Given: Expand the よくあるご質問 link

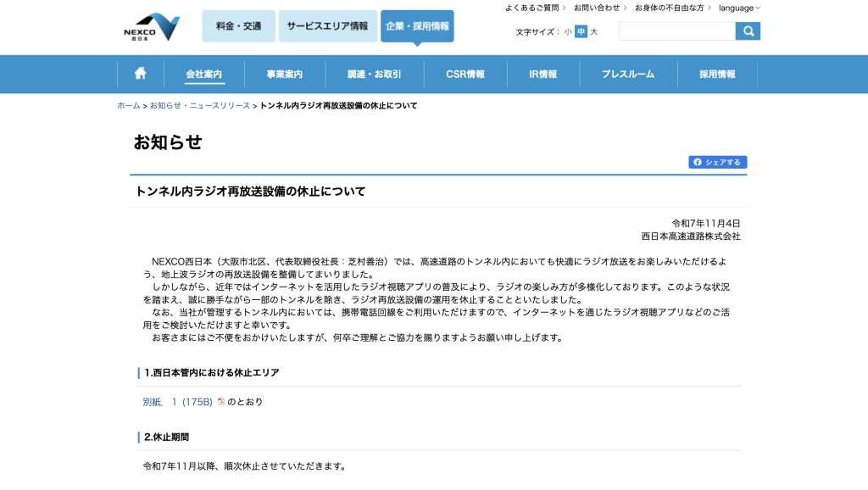Looking at the screenshot, I should [x=535, y=8].
